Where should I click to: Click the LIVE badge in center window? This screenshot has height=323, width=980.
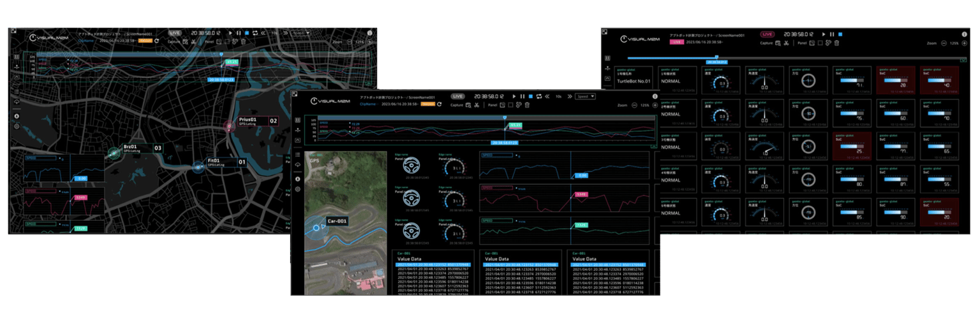click(457, 96)
